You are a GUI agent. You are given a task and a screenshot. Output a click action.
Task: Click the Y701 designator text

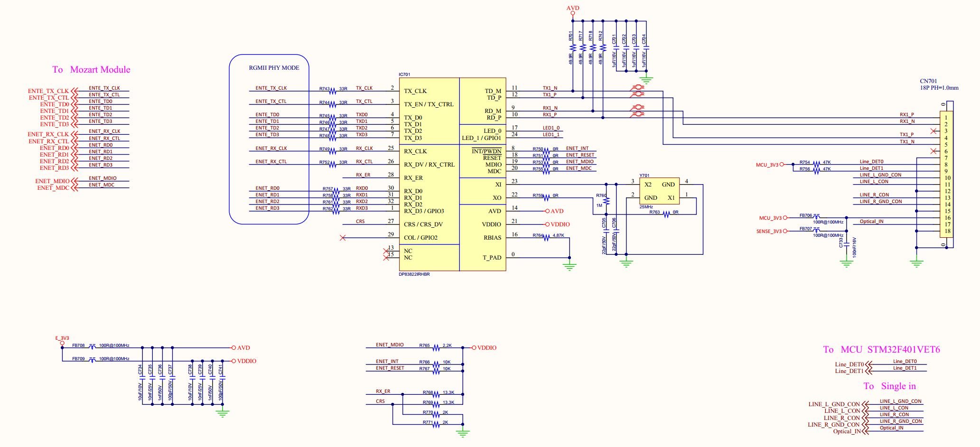644,176
